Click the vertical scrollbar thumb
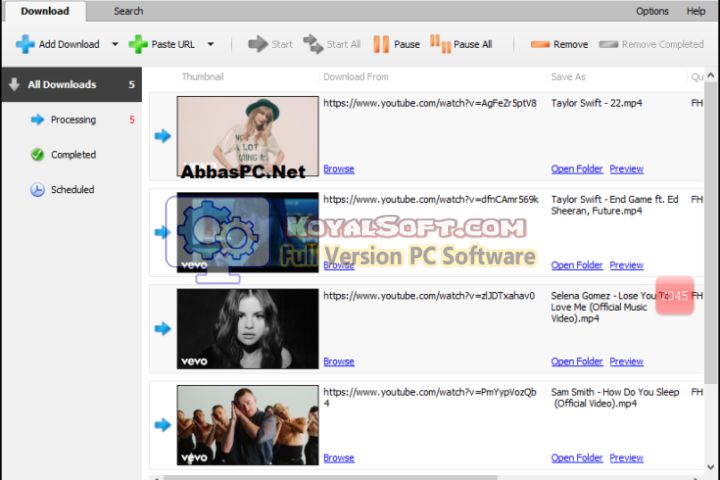720x480 pixels. click(x=711, y=233)
